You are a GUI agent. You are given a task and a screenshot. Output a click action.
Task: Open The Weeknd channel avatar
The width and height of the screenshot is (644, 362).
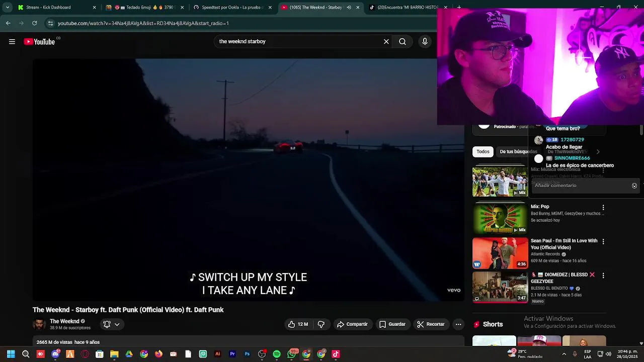pos(39,324)
